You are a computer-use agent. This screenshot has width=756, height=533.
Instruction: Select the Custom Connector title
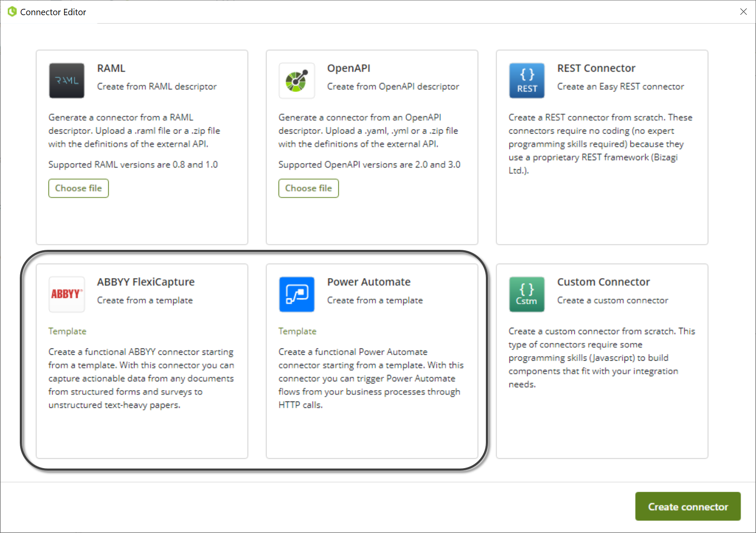603,282
